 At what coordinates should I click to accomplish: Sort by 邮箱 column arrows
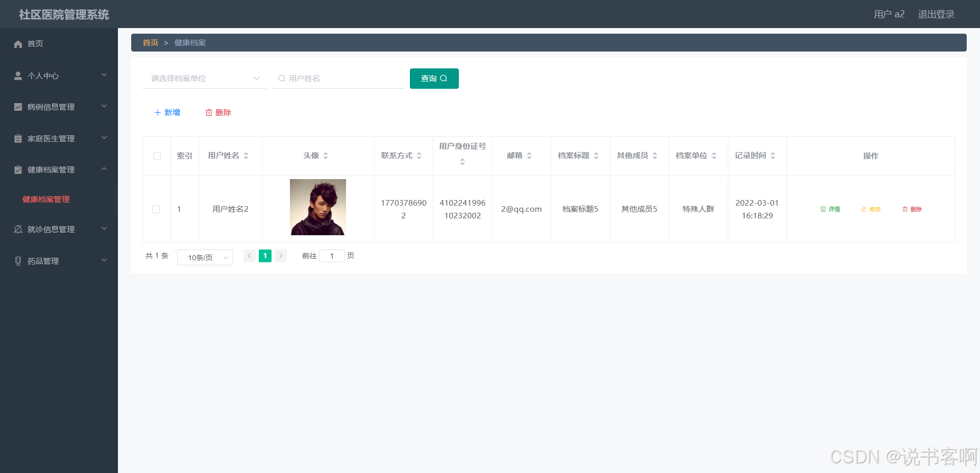click(529, 156)
